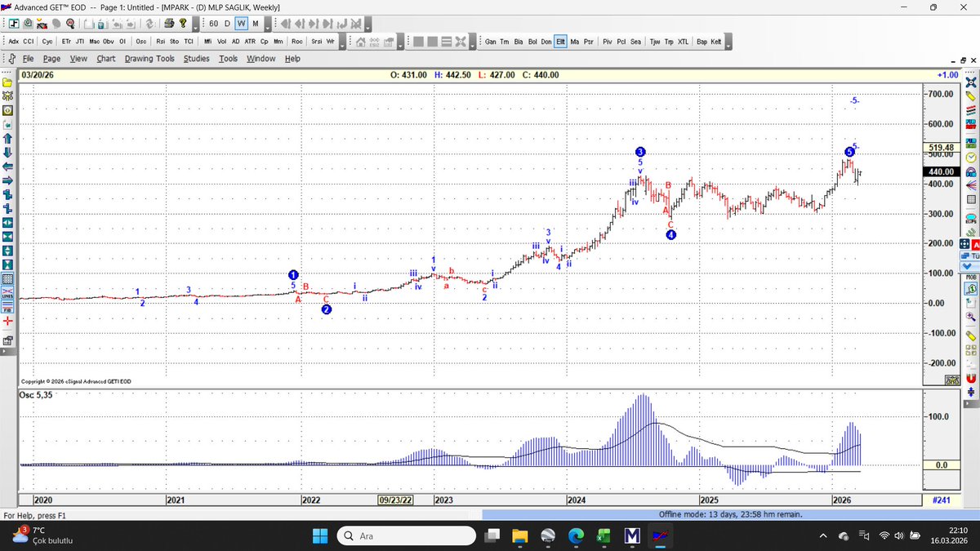Select the zoom magnifier in right sidebar
The height and width of the screenshot is (551, 980).
tap(971, 317)
